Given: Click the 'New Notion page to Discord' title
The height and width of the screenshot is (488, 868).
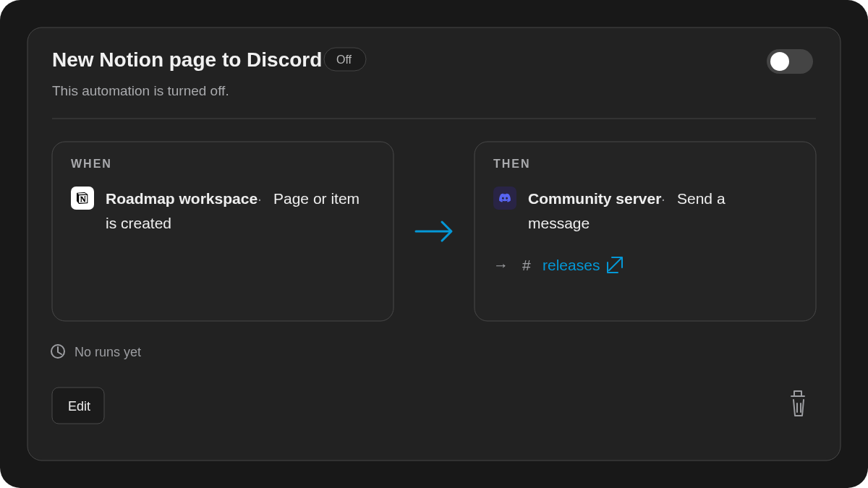Looking at the screenshot, I should coord(187,60).
